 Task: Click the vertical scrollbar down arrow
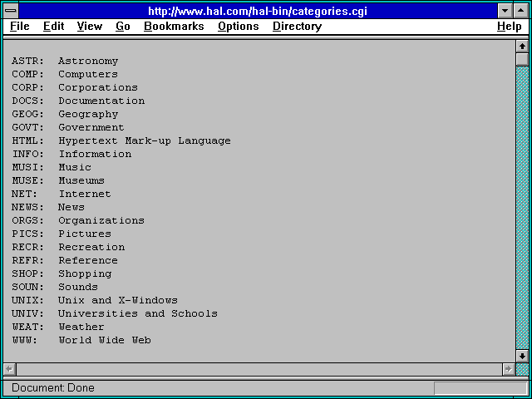click(522, 356)
